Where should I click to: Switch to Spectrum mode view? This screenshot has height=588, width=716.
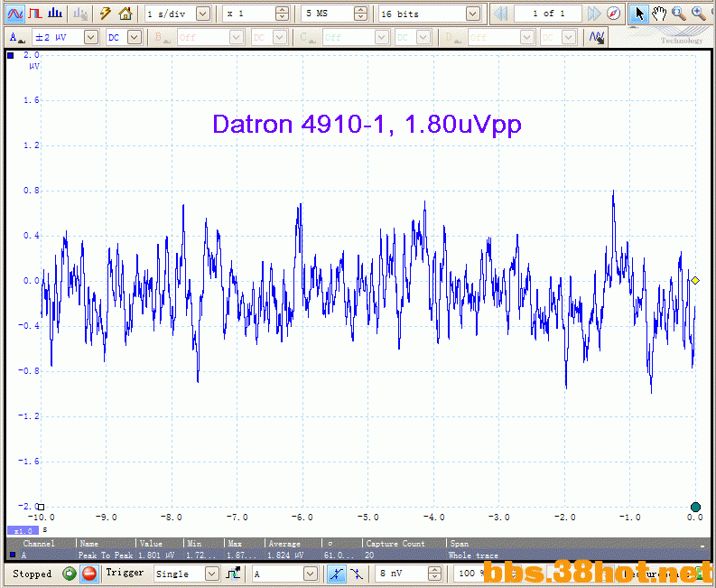(55, 14)
